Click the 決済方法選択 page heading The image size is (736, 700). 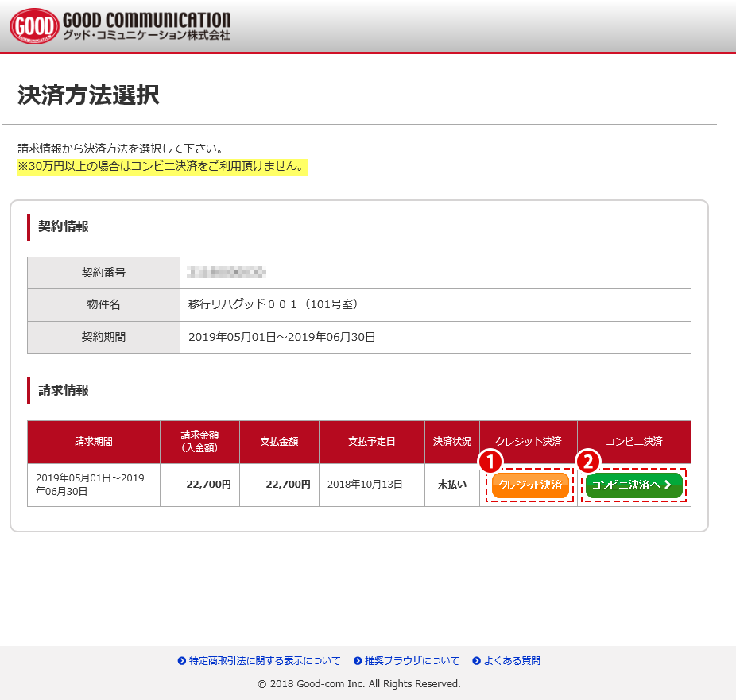tap(88, 95)
